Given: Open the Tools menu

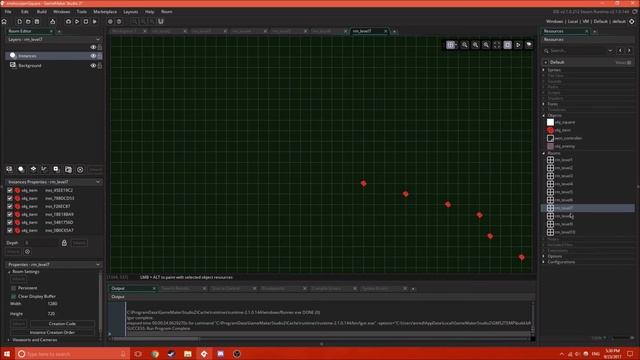Looking at the screenshot, I should 82,12.
